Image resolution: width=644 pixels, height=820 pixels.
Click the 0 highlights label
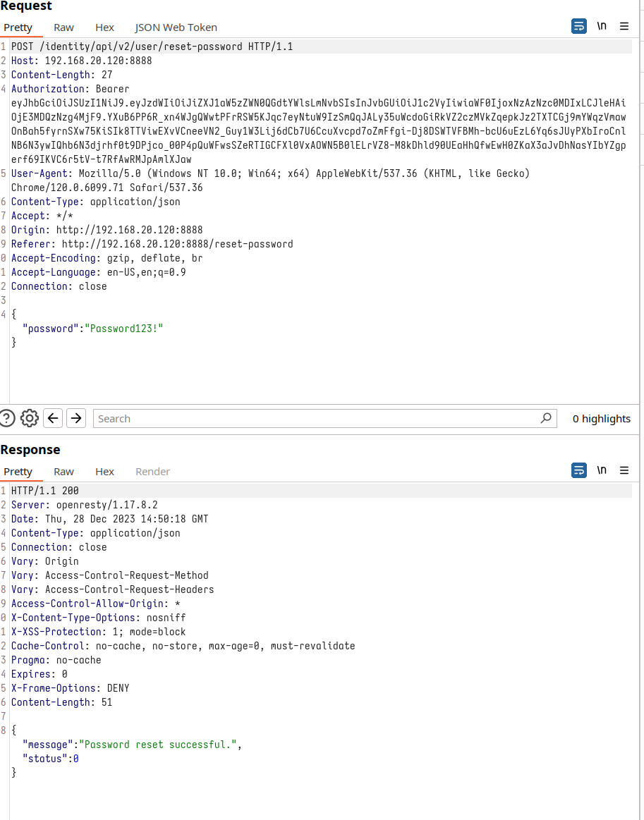601,419
